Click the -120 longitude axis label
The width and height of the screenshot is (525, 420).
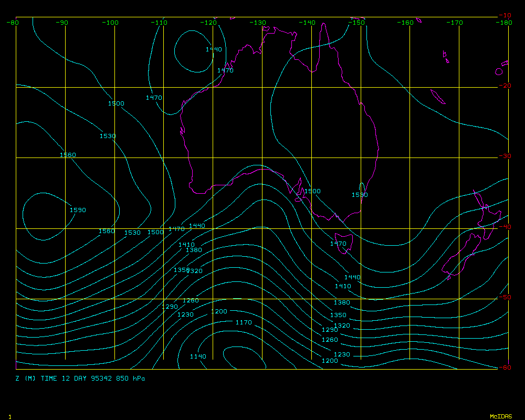[x=209, y=23]
